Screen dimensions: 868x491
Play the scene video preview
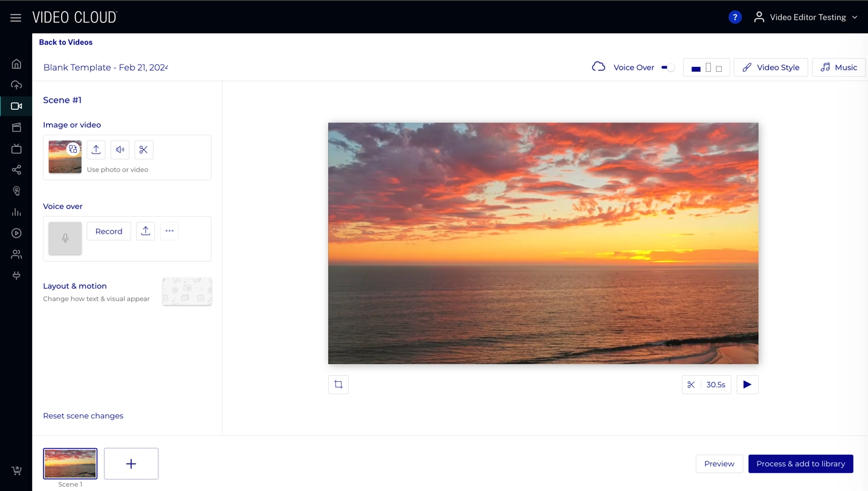click(x=747, y=385)
